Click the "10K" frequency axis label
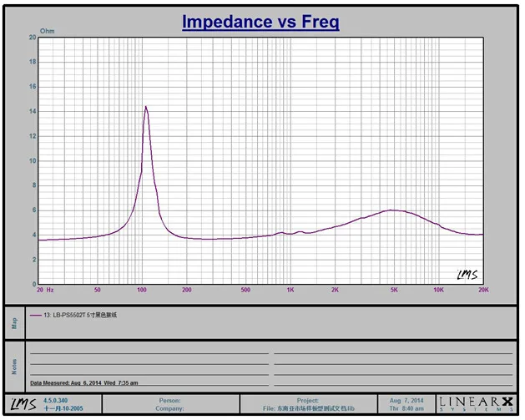Image resolution: width=525 pixels, height=420 pixels. [439, 290]
